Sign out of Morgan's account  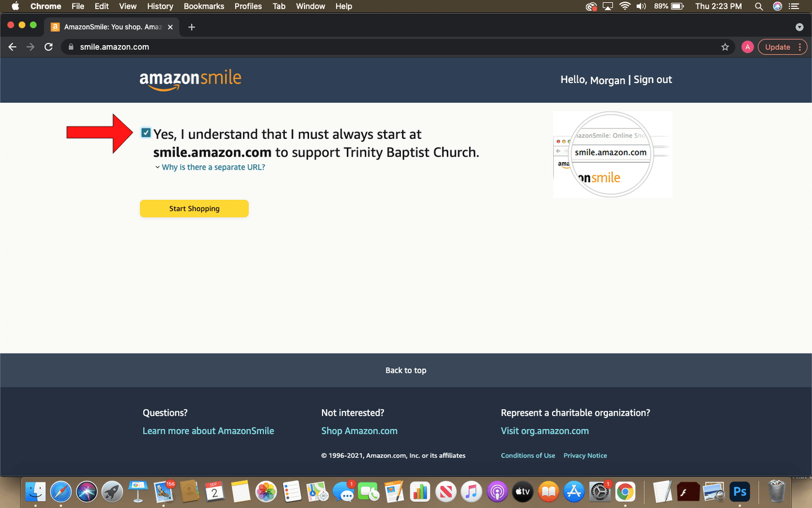pyautogui.click(x=652, y=80)
